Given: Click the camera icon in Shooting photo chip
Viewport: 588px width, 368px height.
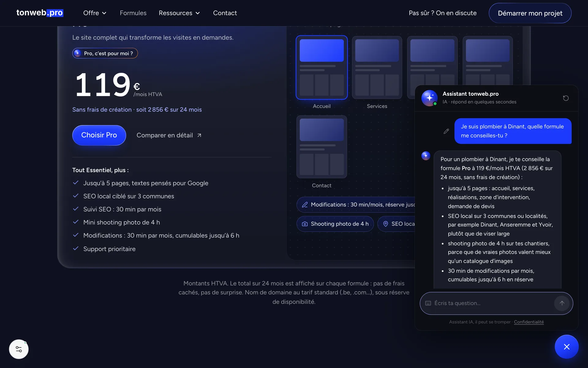Looking at the screenshot, I should coord(305,224).
